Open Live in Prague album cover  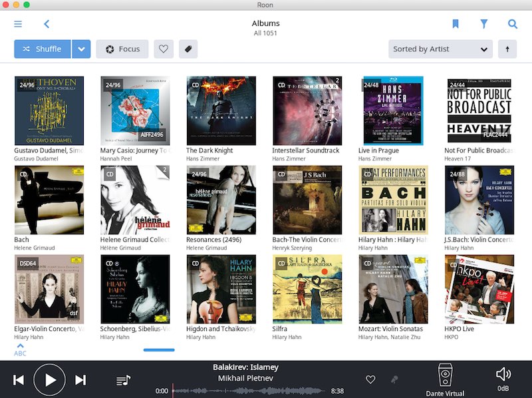pos(393,110)
